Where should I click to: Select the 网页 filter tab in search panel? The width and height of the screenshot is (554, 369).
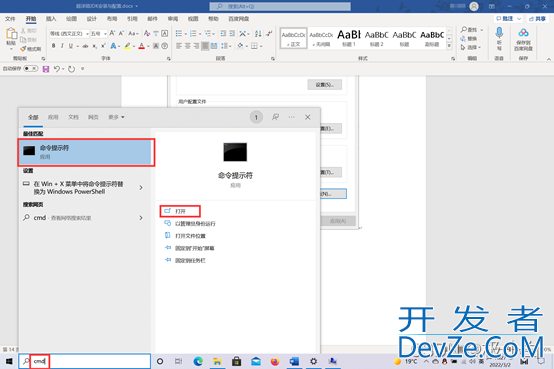coord(93,117)
